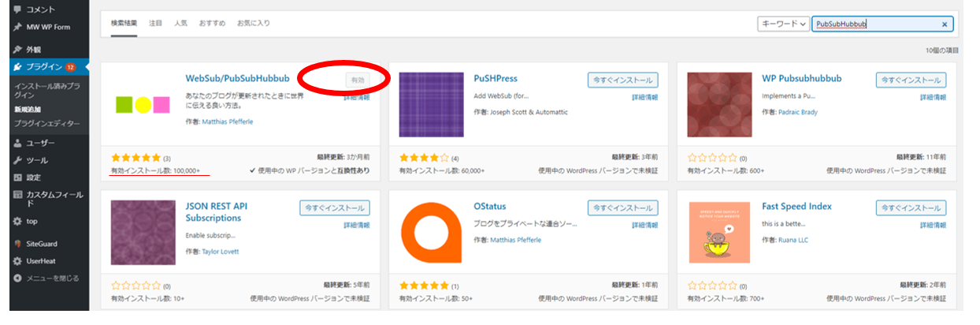This screenshot has height=325, width=980.
Task: Click the MW WP Form pin icon
Action: [x=17, y=27]
